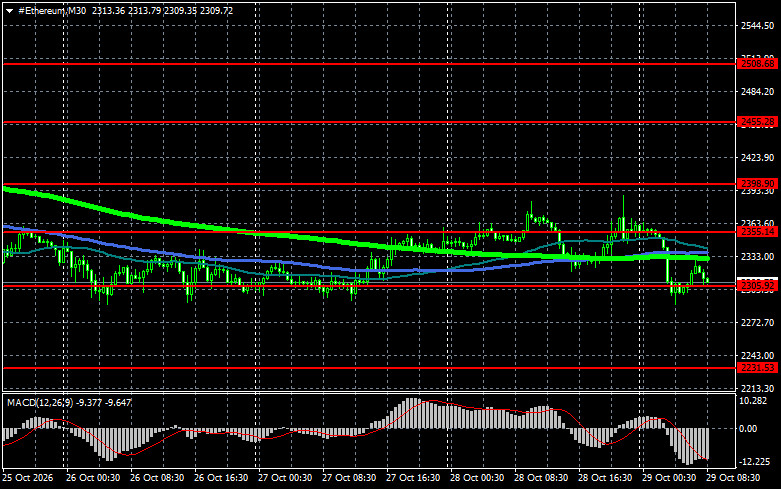Select the red 2305.92 price level label
Screen dimensions: 781x489
tap(758, 285)
